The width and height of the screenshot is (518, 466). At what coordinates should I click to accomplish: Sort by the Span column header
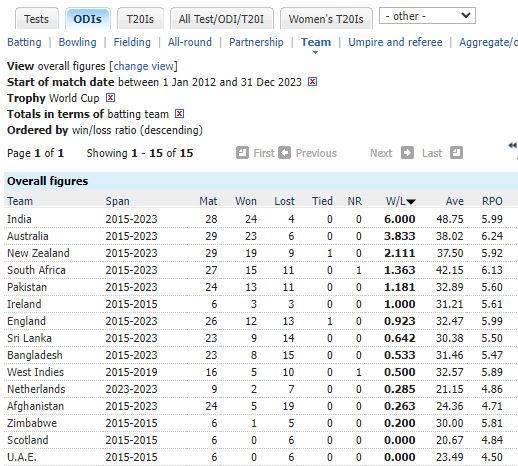(x=117, y=201)
